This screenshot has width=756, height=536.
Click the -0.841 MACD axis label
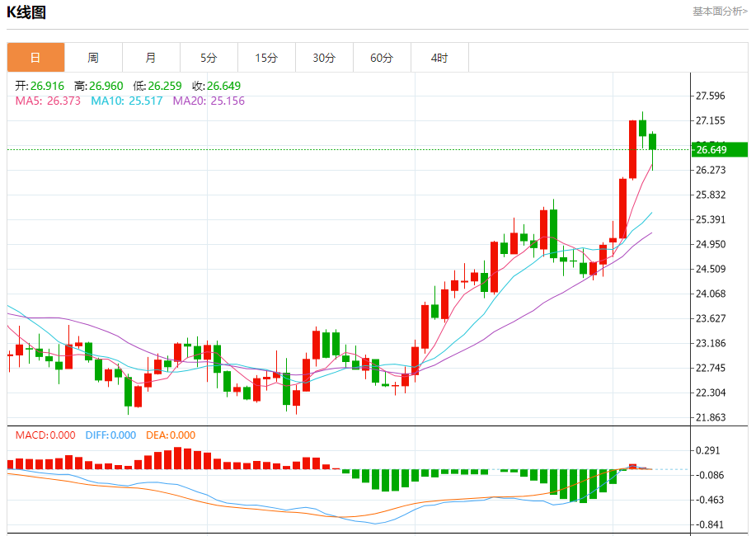(708, 524)
